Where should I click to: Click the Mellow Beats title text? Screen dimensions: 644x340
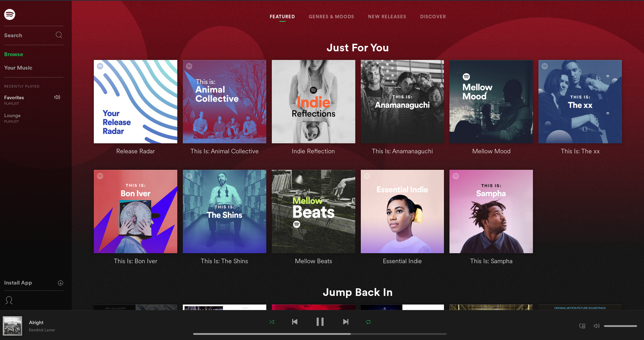314,261
